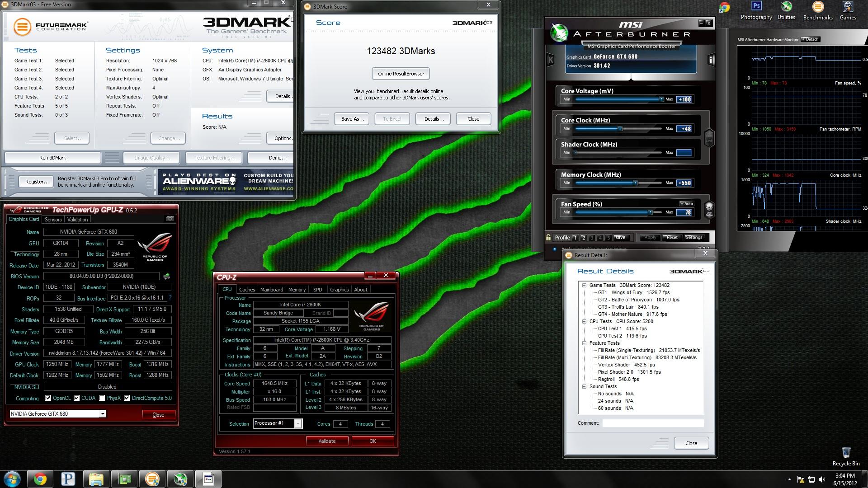
Task: Click the network tray icon
Action: (x=811, y=479)
